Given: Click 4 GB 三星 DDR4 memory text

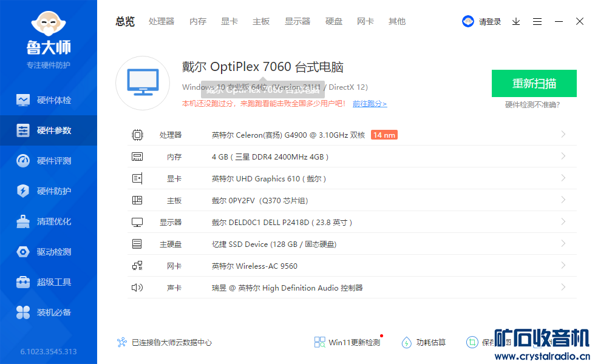Looking at the screenshot, I should 270,157.
